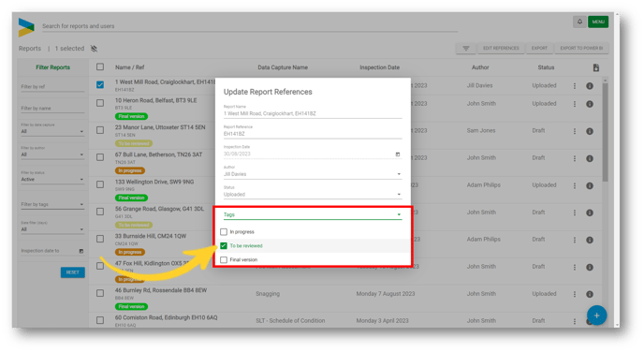The width and height of the screenshot is (644, 352).
Task: Select the 133 Wellington Drive row checkbox
Action: (100, 184)
